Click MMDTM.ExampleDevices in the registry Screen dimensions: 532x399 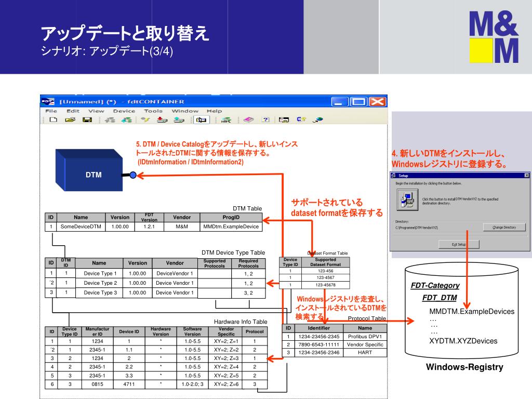[x=472, y=312]
